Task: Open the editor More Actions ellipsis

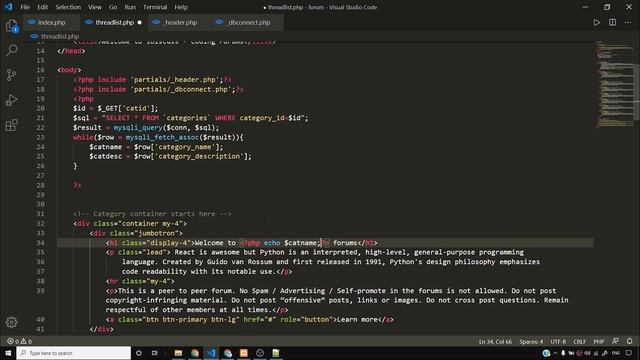Action: pyautogui.click(x=628, y=22)
